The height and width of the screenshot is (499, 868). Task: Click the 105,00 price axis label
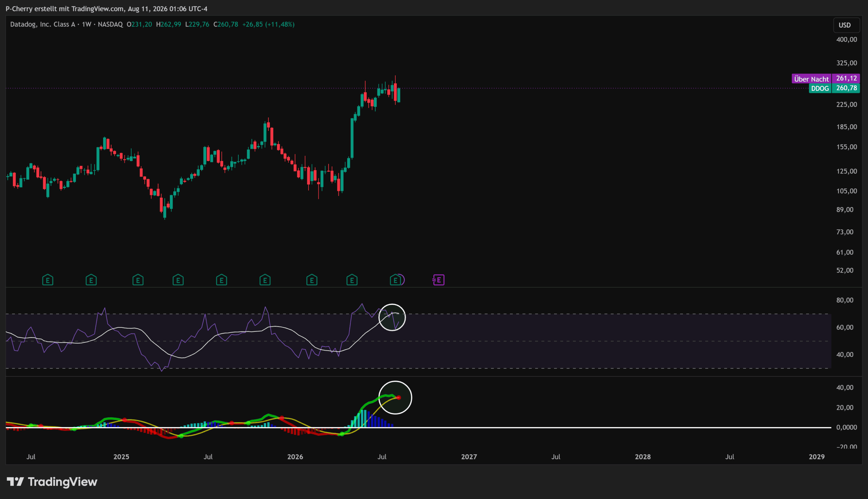coord(846,191)
